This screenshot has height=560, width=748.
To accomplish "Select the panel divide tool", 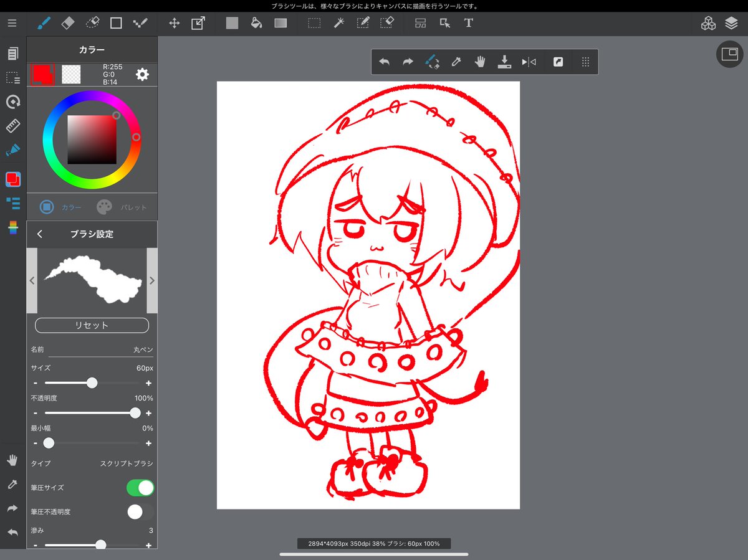I will click(421, 23).
